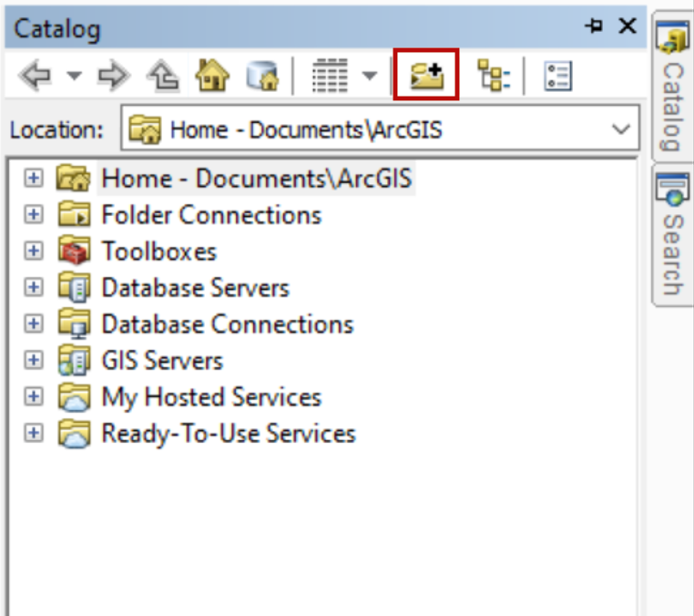The image size is (694, 616).
Task: Open the Location combo box dropdown
Action: (621, 129)
